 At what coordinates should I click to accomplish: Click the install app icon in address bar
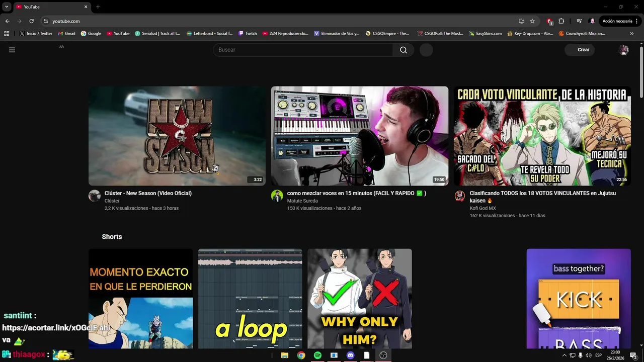coord(521,21)
